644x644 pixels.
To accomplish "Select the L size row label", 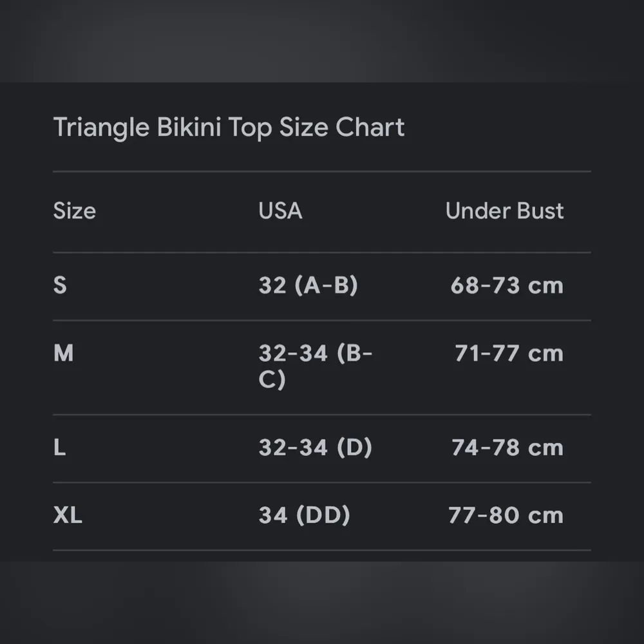I will point(60,448).
